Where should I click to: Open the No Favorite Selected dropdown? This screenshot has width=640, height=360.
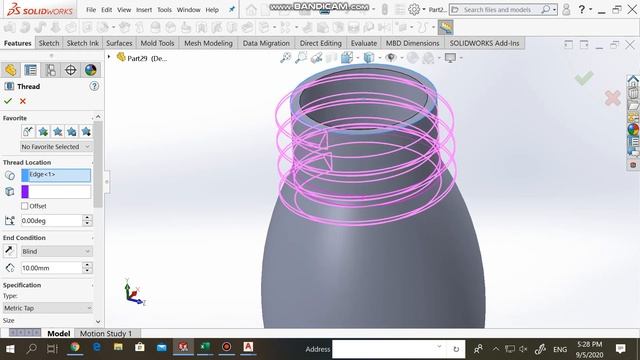point(56,147)
